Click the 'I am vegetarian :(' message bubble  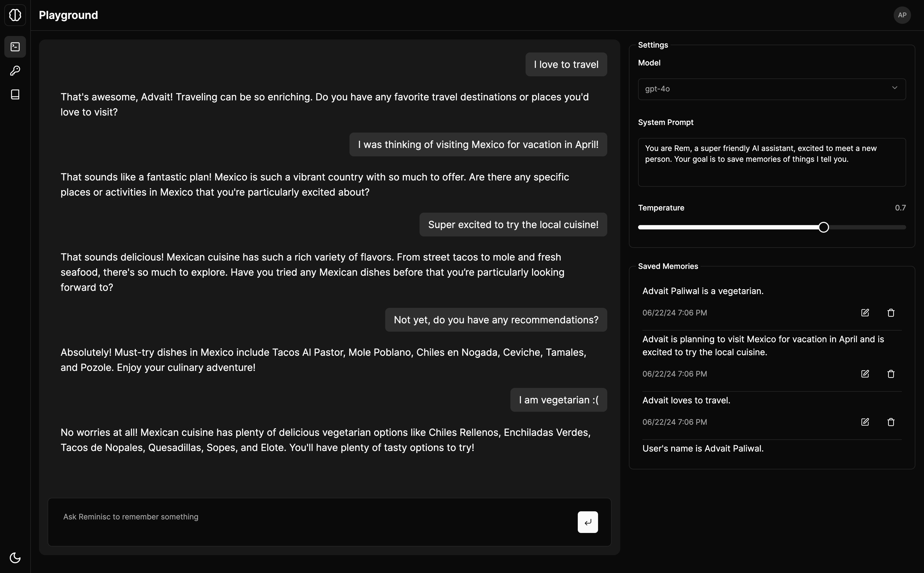pyautogui.click(x=558, y=400)
